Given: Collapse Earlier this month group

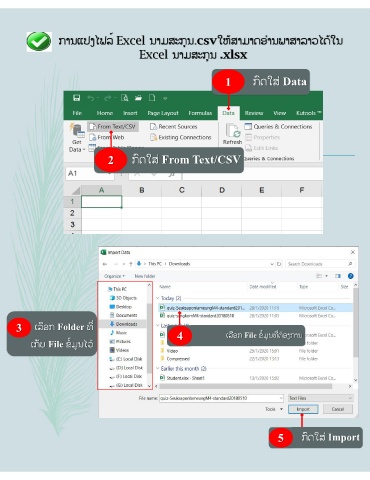Looking at the screenshot, I should pyautogui.click(x=158, y=369).
